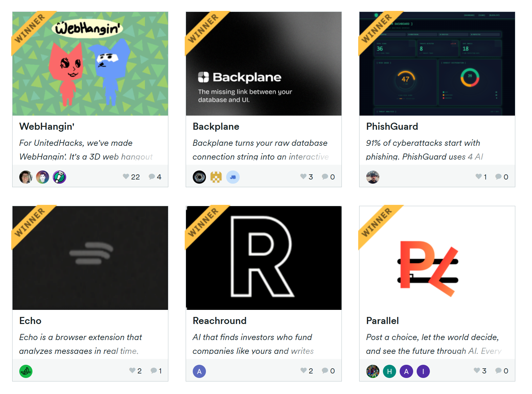Open the PhishGuard project title
532x394 pixels.
(392, 127)
